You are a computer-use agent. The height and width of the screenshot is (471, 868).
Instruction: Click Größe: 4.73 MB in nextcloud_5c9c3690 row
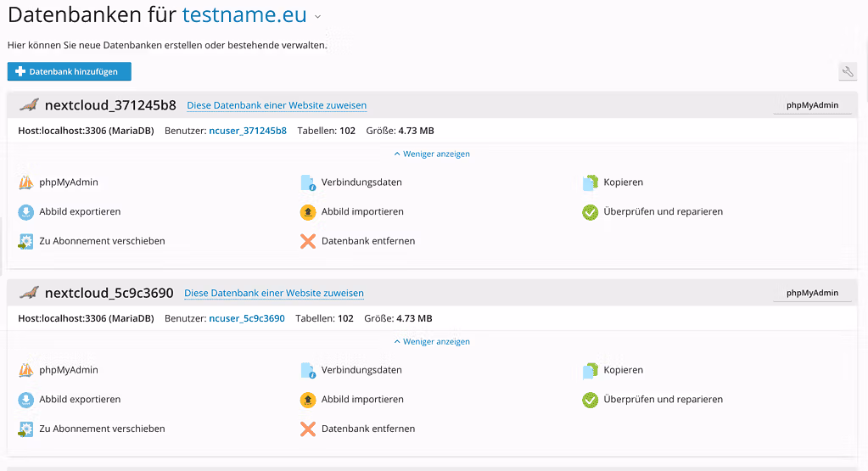(x=398, y=318)
